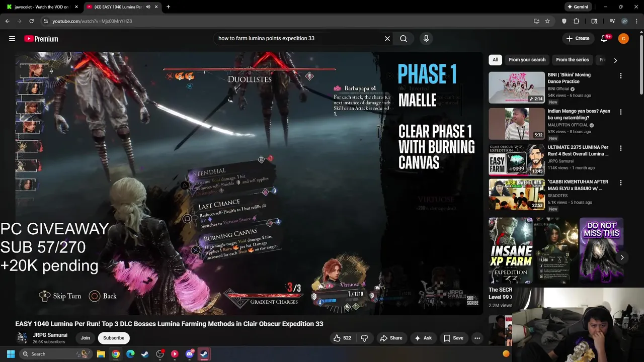
Task: Join the JRPG Samurai channel
Action: (86, 338)
